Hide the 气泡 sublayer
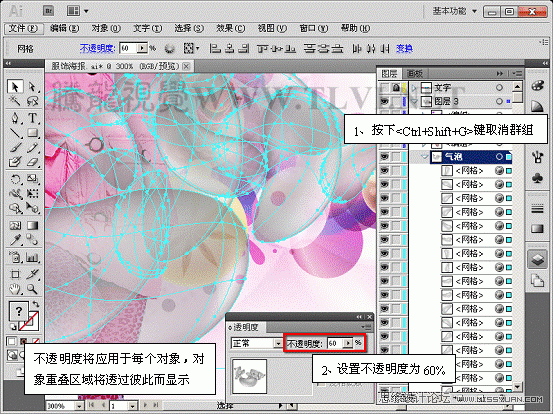The image size is (553, 414). 384,157
